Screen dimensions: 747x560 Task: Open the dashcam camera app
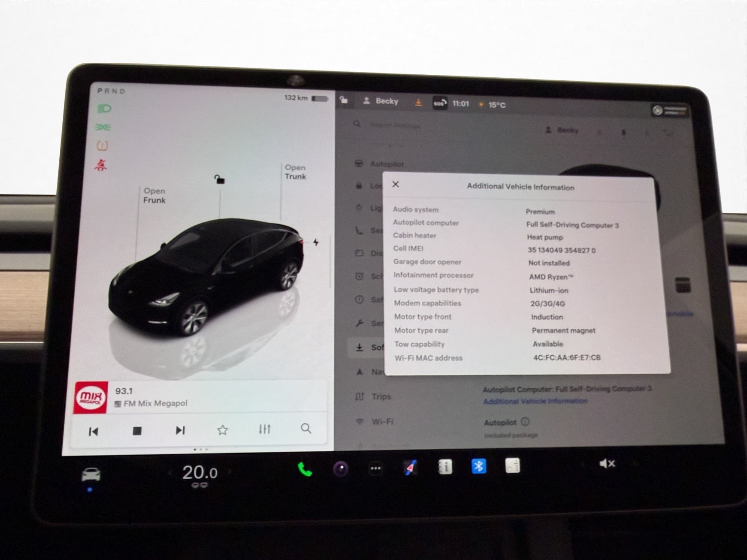click(x=340, y=469)
